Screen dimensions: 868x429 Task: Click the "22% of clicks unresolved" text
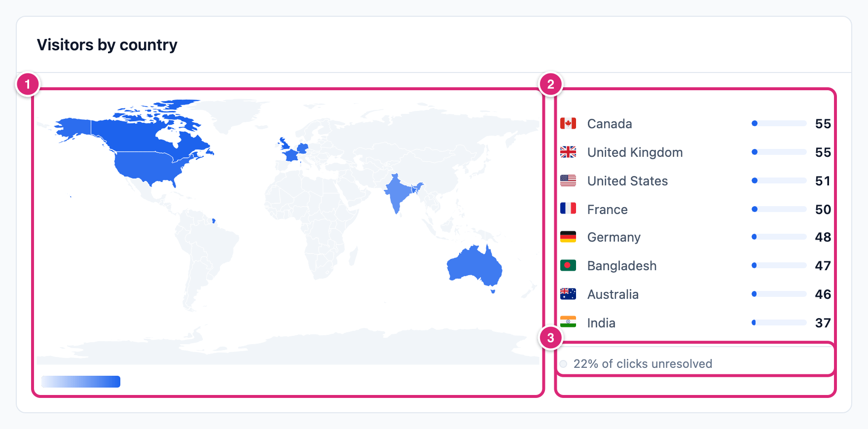click(x=643, y=364)
